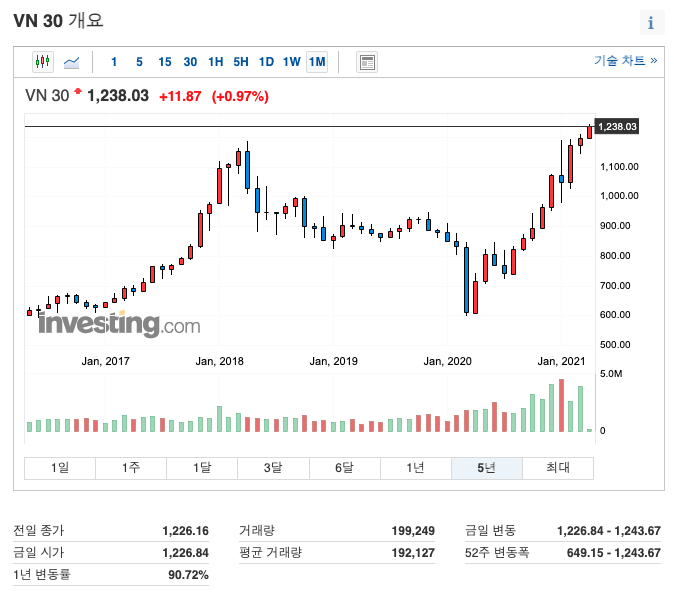The image size is (674, 599).
Task: Show the 1일 time range
Action: click(60, 468)
